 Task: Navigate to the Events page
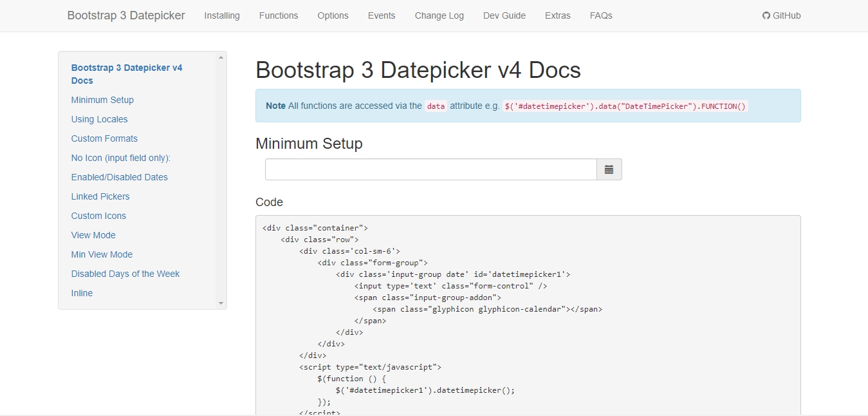pyautogui.click(x=382, y=15)
